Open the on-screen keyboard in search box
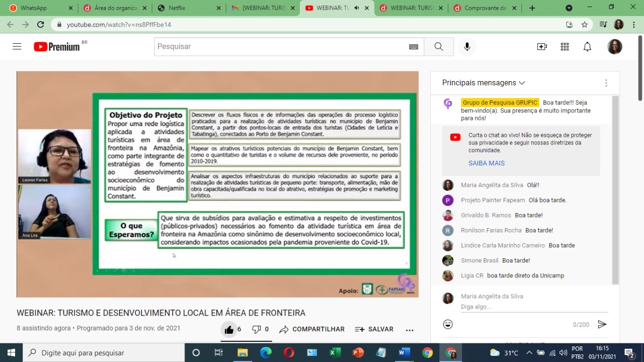The image size is (644, 362). (414, 47)
